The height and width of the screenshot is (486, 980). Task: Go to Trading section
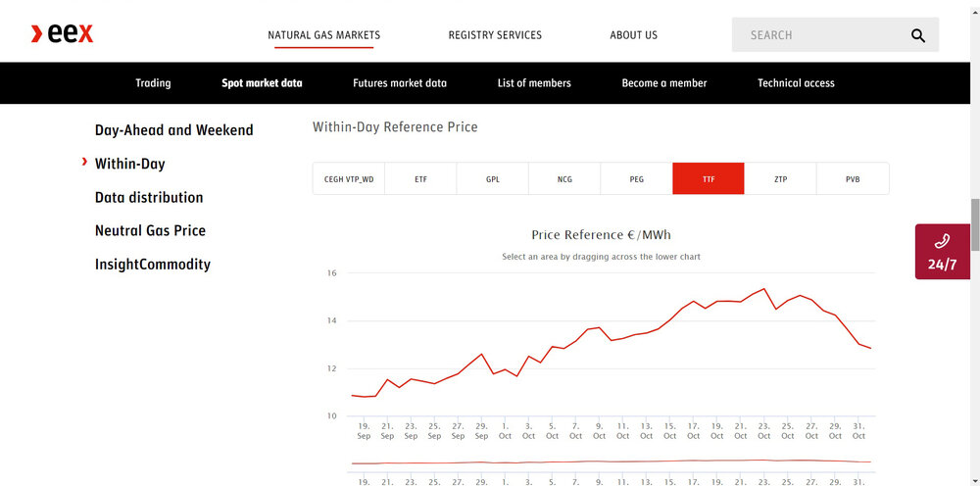pyautogui.click(x=153, y=83)
